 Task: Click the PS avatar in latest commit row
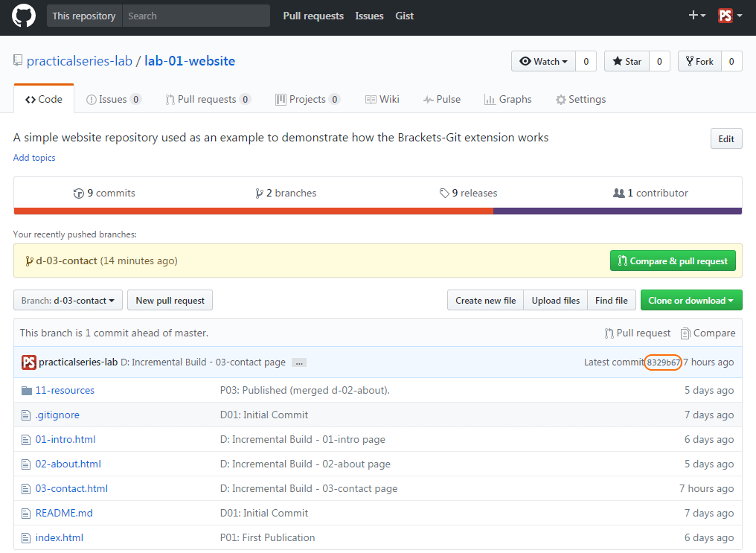(x=29, y=362)
